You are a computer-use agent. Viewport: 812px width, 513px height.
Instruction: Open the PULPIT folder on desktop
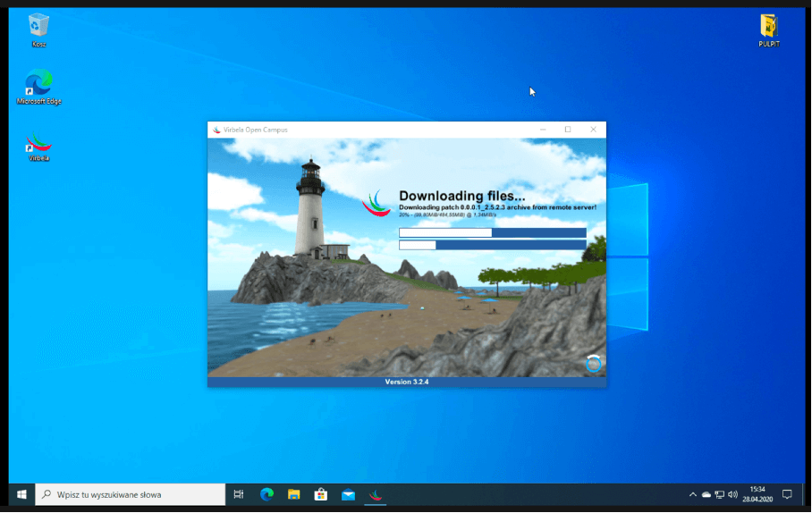(x=768, y=27)
